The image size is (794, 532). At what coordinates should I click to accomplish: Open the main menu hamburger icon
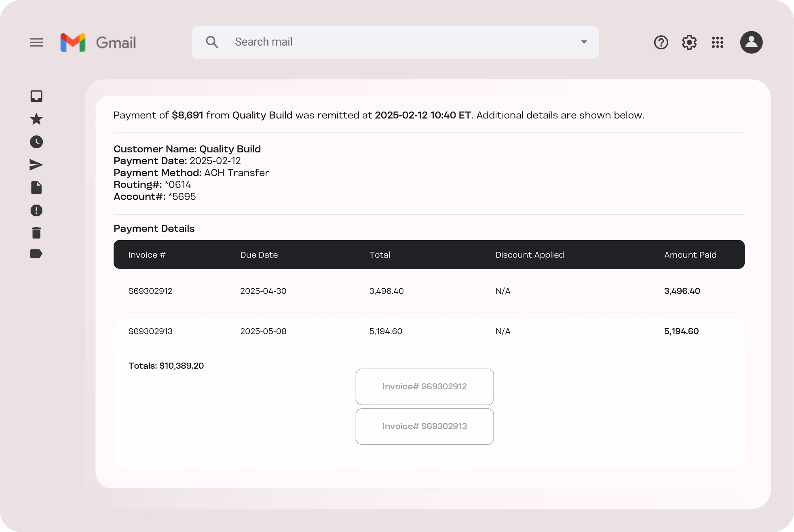pos(36,42)
